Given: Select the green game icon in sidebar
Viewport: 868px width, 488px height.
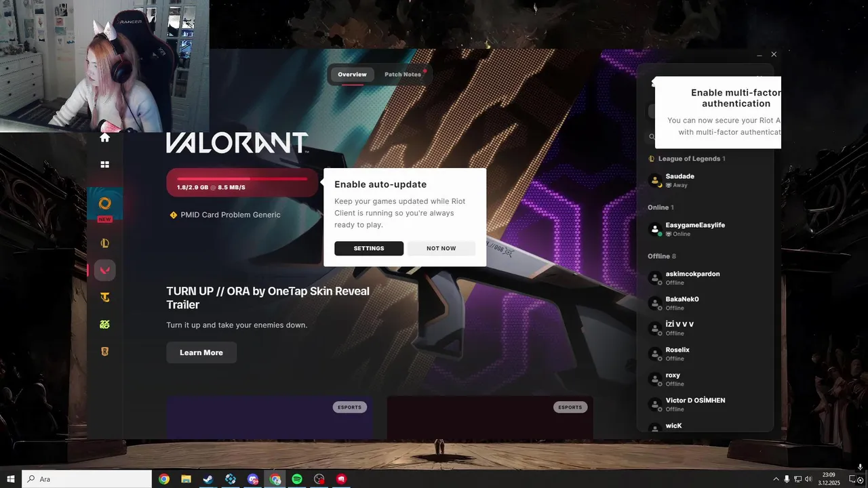Looking at the screenshot, I should [104, 325].
